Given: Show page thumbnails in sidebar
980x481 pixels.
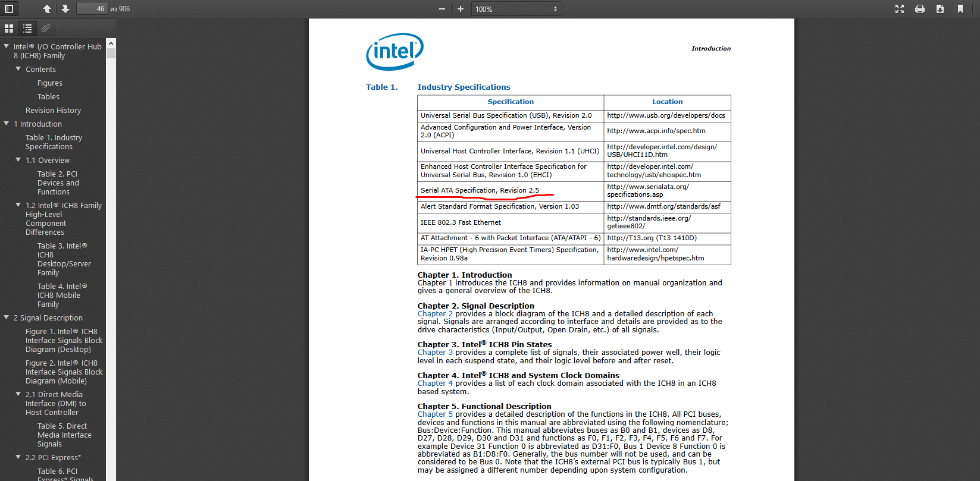Looking at the screenshot, I should [9, 28].
